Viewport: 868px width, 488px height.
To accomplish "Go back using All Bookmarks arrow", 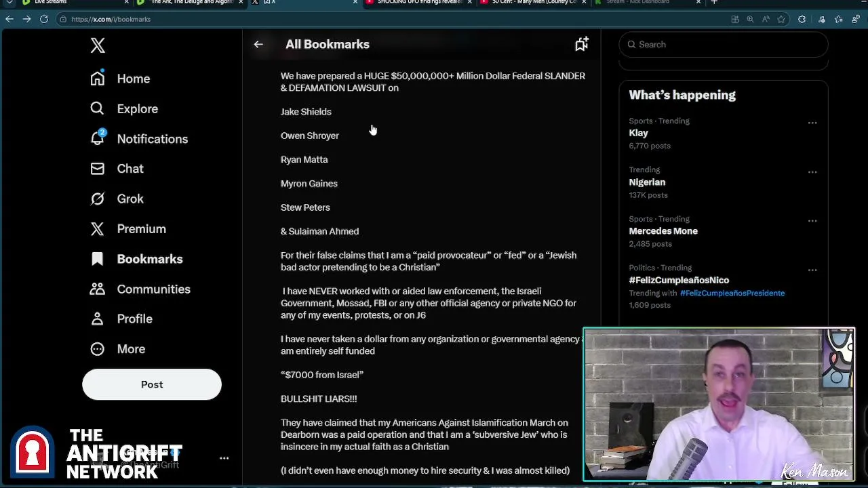I will 258,45.
